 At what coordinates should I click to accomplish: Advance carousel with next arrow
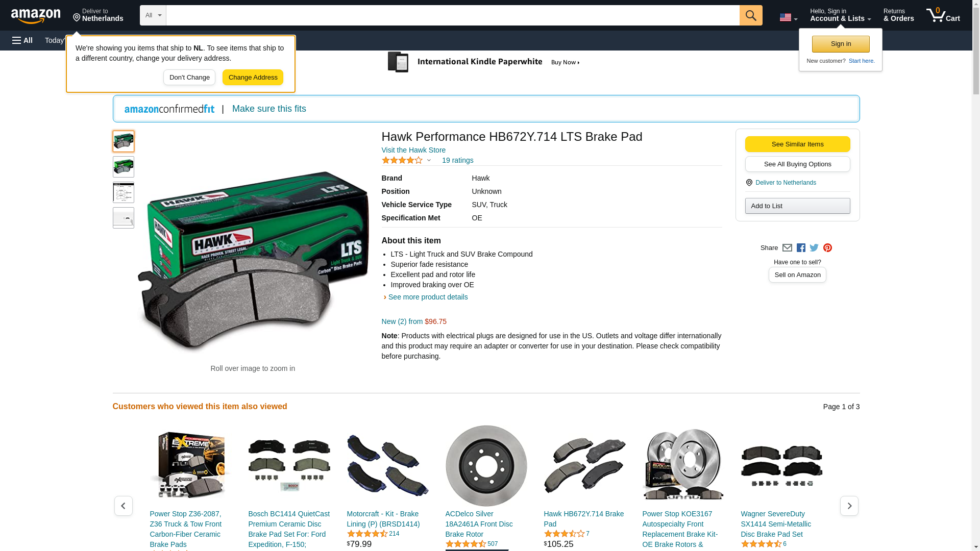click(x=849, y=506)
